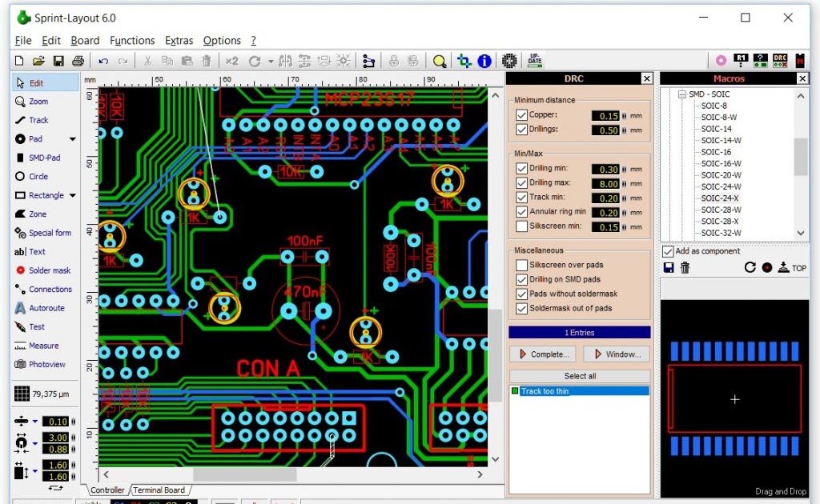Uncheck the Copper minimum distance checkbox

click(x=521, y=115)
